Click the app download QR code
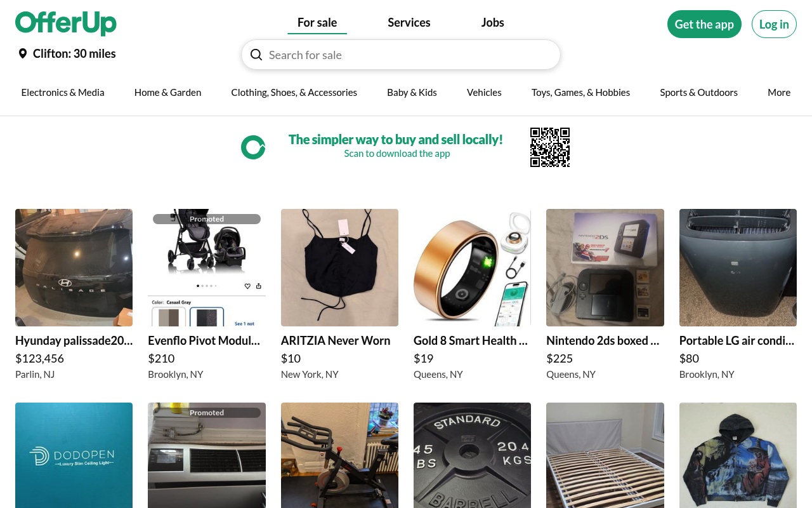The width and height of the screenshot is (812, 508). tap(550, 147)
